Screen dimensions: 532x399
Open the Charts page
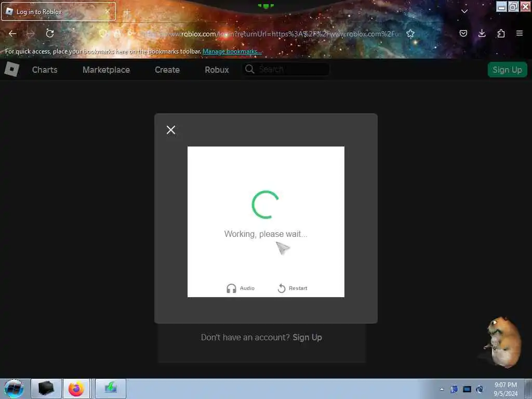click(x=45, y=70)
